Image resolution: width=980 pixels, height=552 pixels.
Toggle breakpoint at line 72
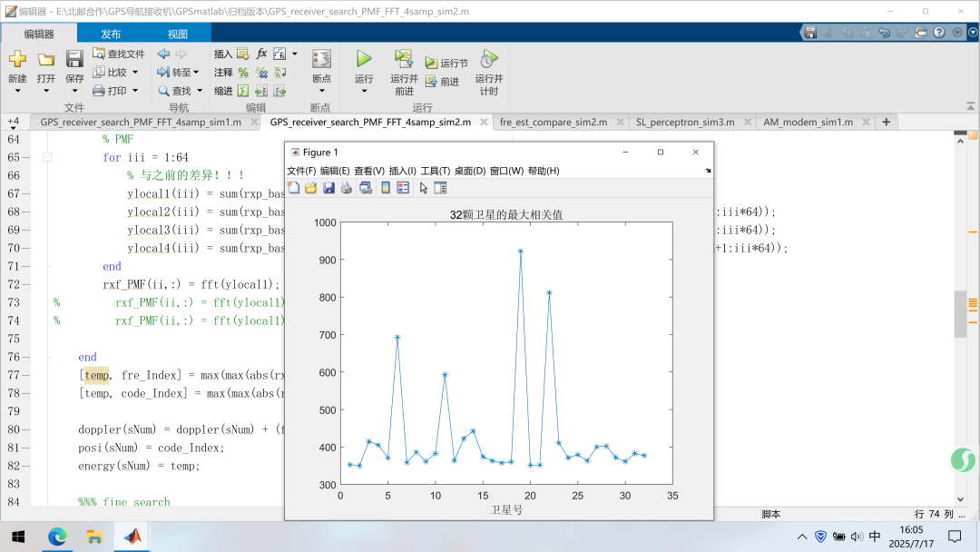26,284
